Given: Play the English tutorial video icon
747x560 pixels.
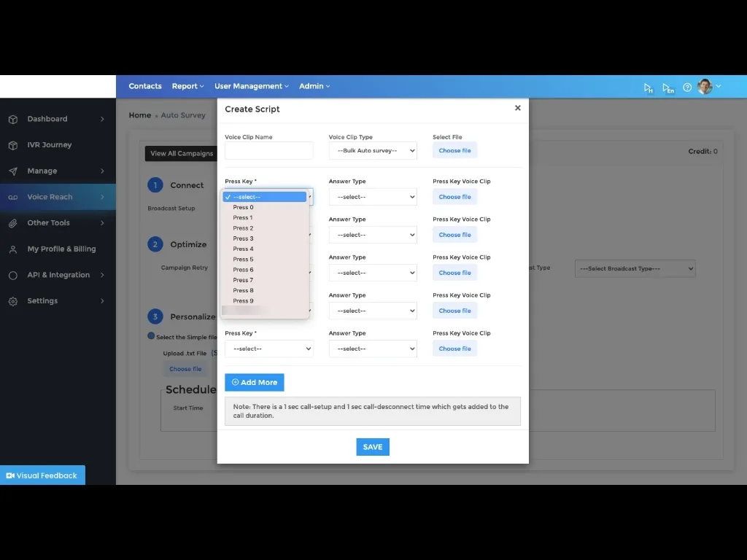Looking at the screenshot, I should 668,87.
